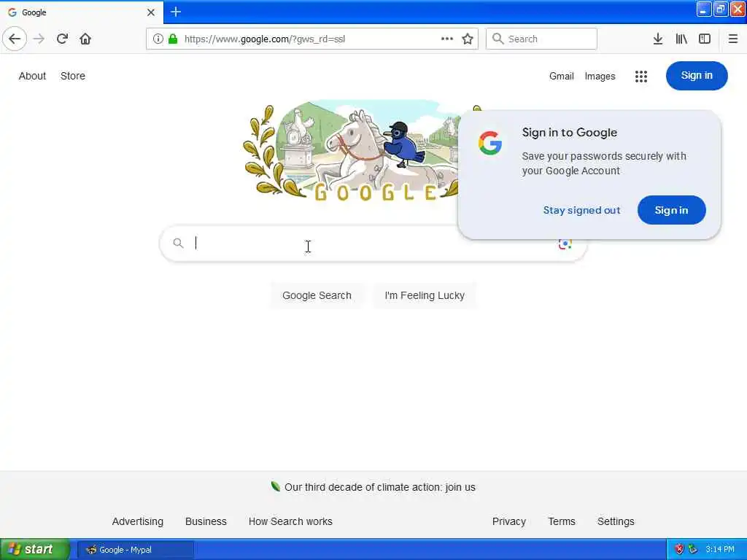Click the Google doodle horse-and-bird image
Image resolution: width=747 pixels, height=560 pixels.
click(x=352, y=152)
